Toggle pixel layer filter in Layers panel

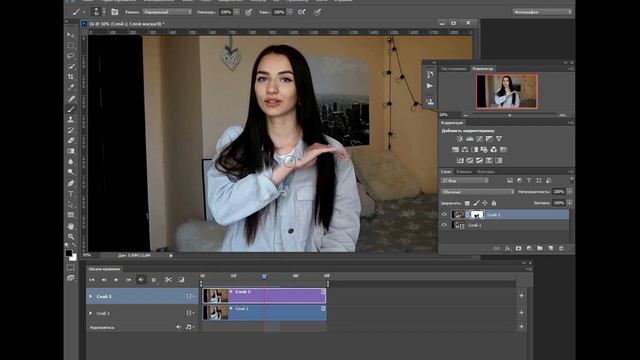point(510,180)
